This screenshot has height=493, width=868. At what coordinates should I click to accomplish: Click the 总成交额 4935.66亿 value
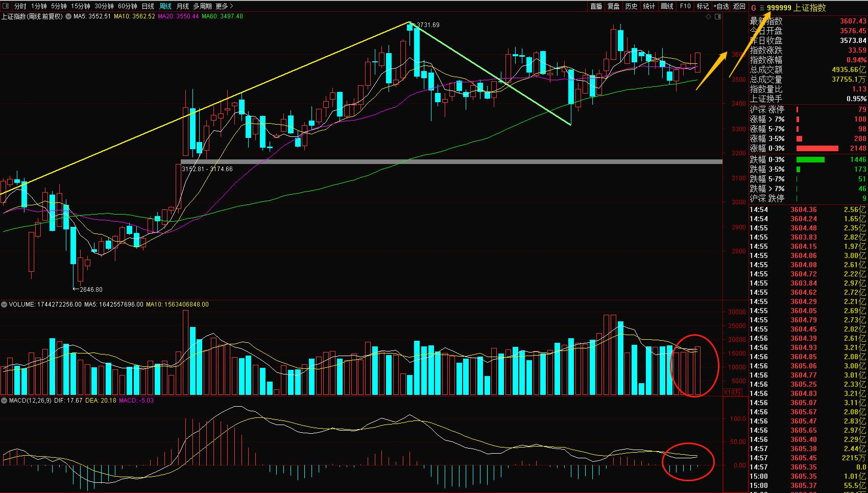pos(849,69)
